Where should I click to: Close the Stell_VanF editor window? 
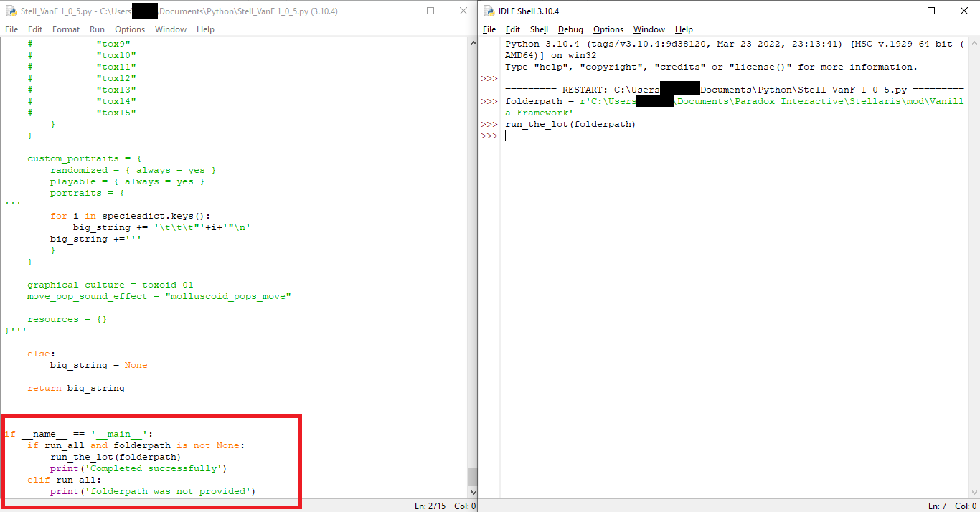point(463,11)
